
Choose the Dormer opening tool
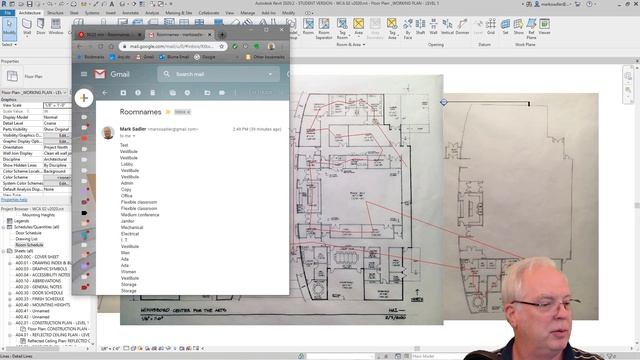[x=462, y=27]
